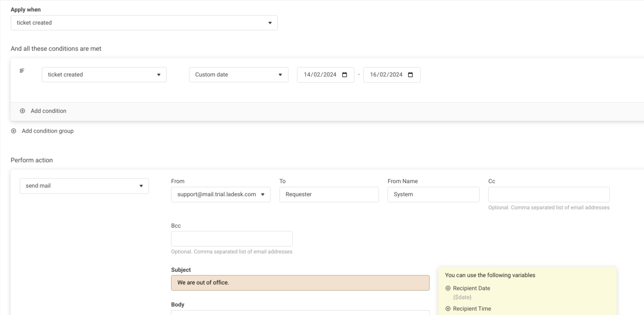Click the Add condition link
Image resolution: width=644 pixels, height=315 pixels.
pyautogui.click(x=48, y=111)
